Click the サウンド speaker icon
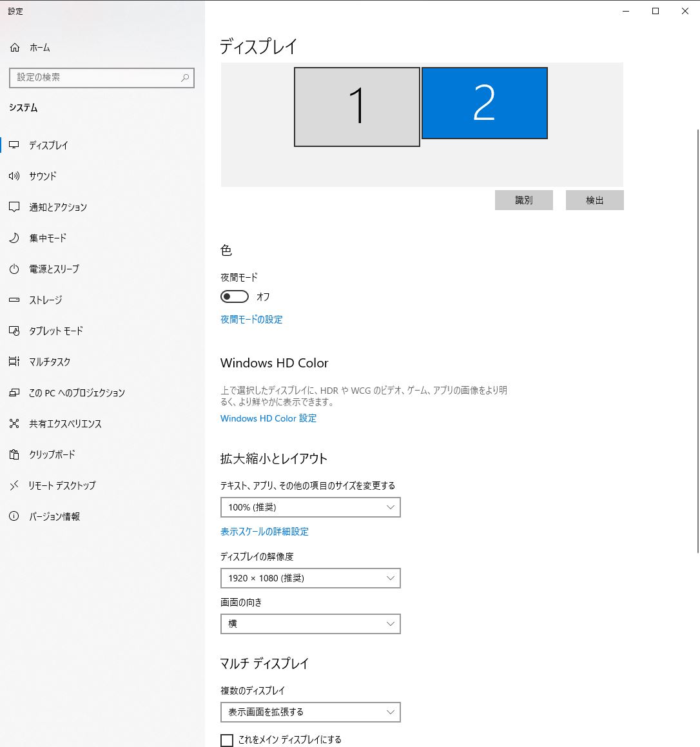This screenshot has width=700, height=747. (x=14, y=176)
